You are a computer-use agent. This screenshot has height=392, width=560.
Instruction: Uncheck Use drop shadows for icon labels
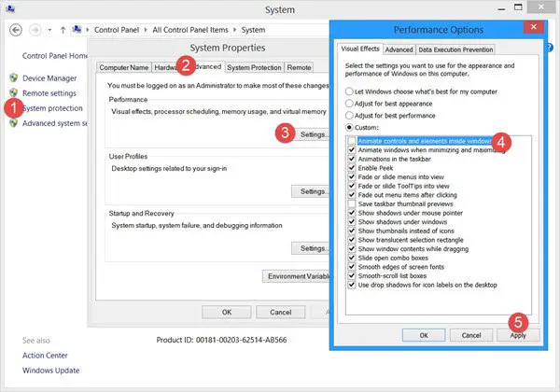(352, 285)
